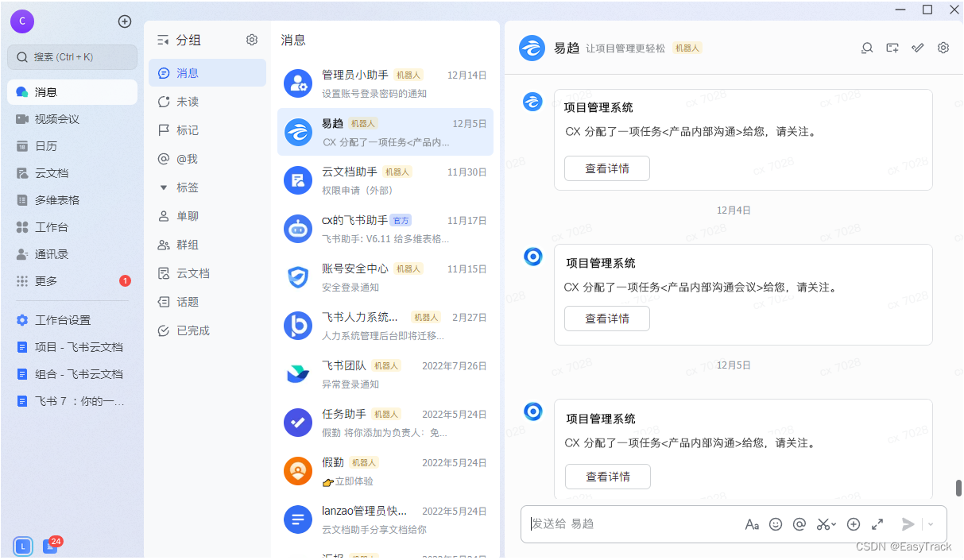Viewport: 964px width, 560px height.
Task: Open 视频会议 in left sidebar
Action: tap(72, 119)
